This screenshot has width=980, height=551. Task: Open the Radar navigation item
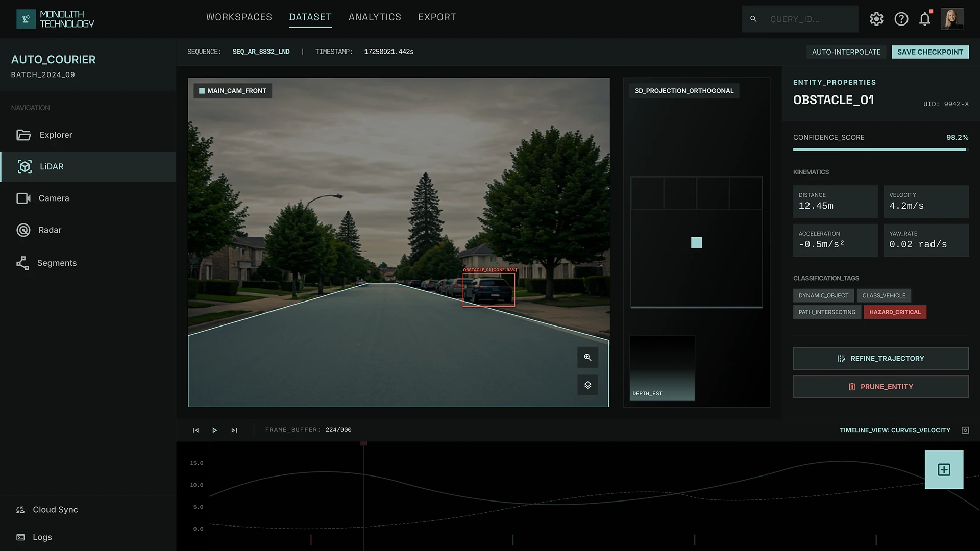tap(50, 230)
